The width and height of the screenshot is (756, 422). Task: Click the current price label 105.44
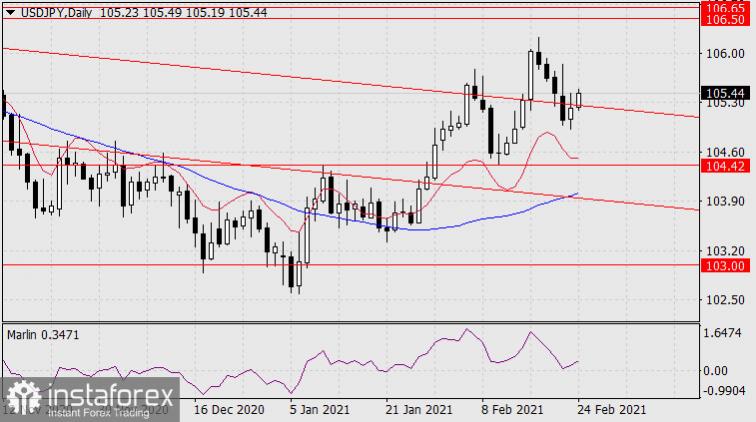coord(725,93)
